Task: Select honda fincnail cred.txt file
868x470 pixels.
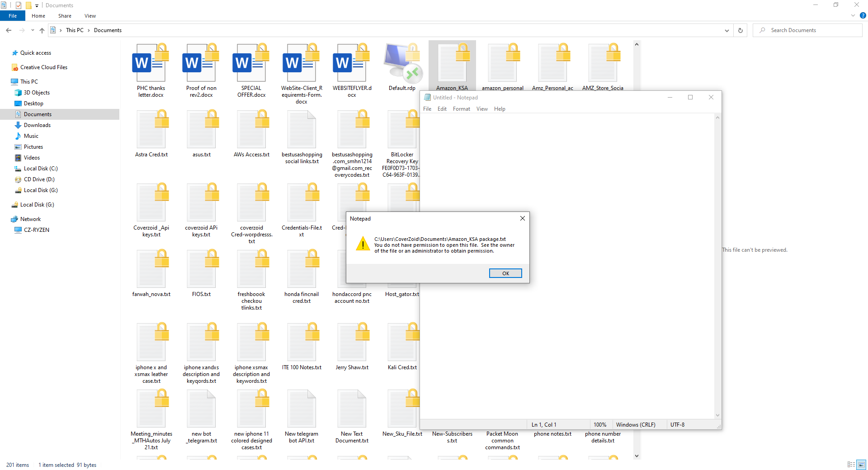Action: tap(302, 277)
